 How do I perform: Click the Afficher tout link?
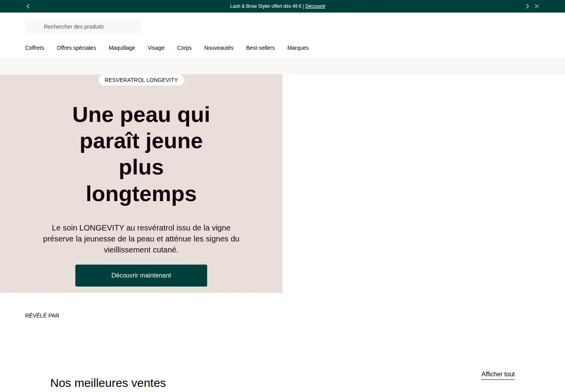coord(498,374)
